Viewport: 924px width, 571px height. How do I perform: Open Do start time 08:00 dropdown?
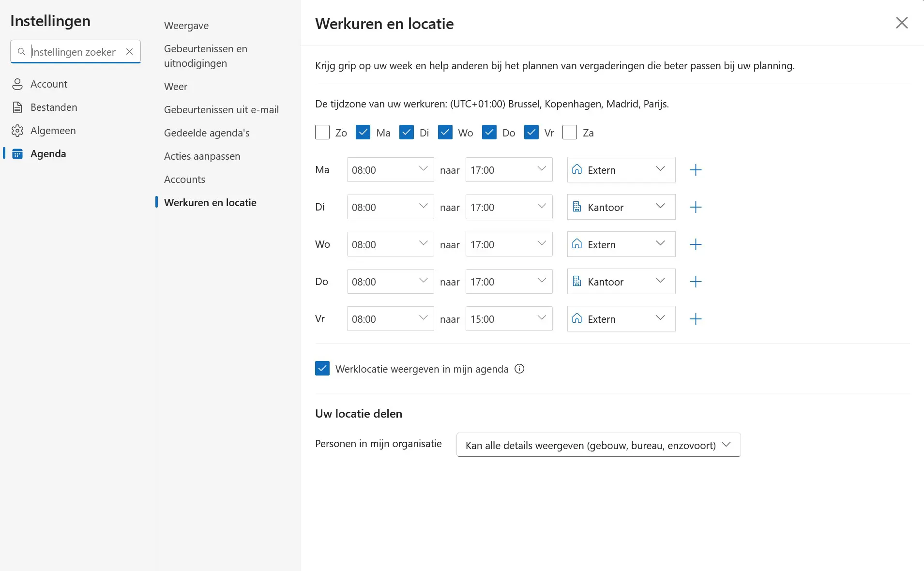tap(390, 281)
